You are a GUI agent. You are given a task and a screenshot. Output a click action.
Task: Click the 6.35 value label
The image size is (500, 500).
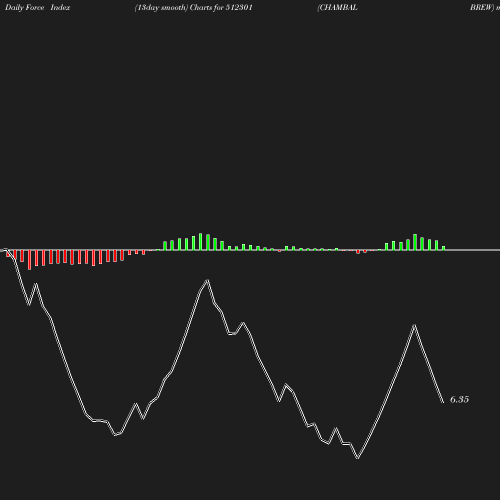[x=459, y=399]
